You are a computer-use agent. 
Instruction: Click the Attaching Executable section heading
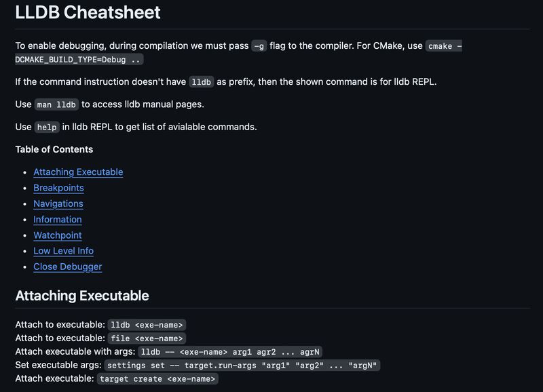[82, 296]
